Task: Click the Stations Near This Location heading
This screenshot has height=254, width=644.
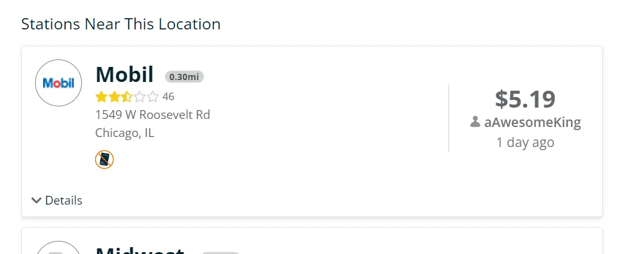Action: 121,24
